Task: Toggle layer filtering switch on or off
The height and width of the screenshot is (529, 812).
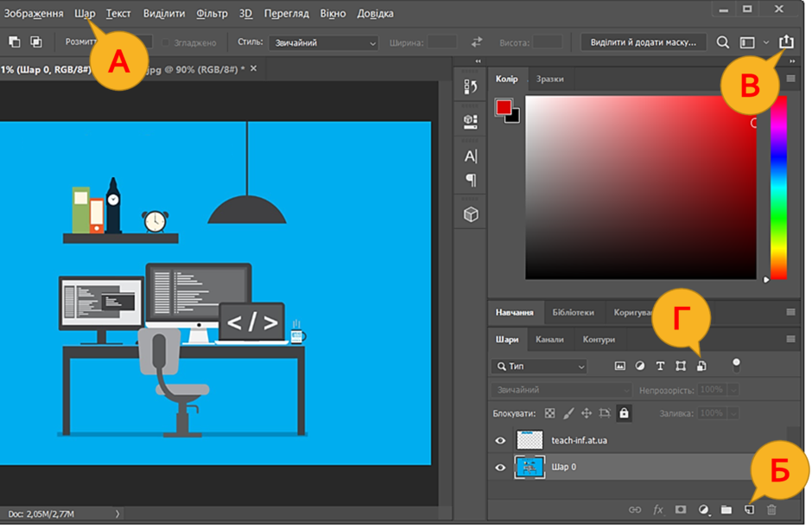Action: pos(736,365)
